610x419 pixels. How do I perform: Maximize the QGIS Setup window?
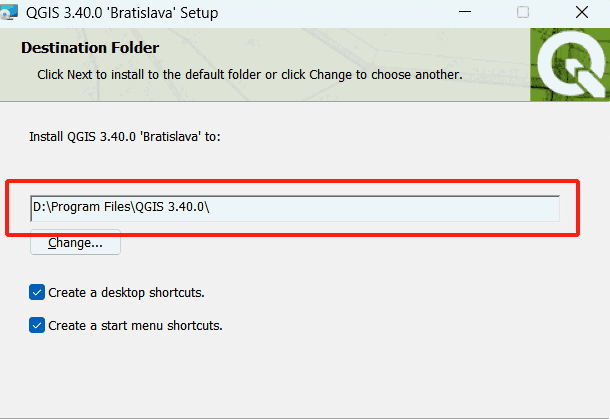coord(523,14)
